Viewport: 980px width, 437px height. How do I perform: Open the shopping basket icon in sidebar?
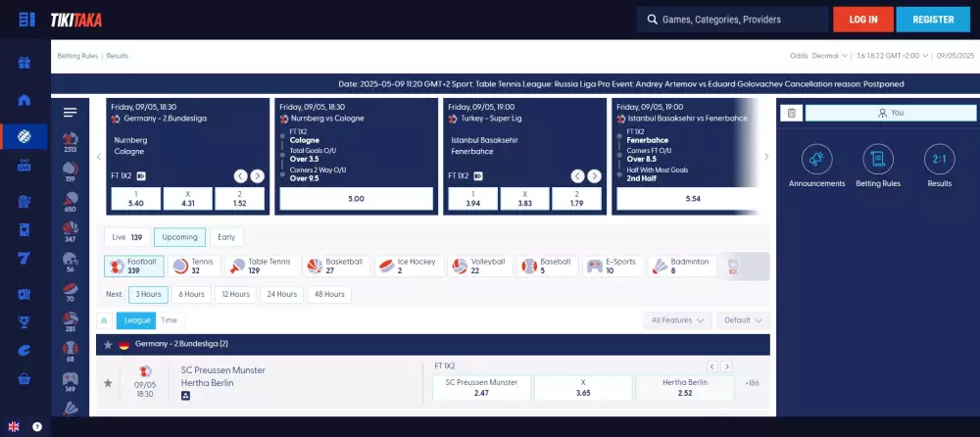tap(24, 378)
